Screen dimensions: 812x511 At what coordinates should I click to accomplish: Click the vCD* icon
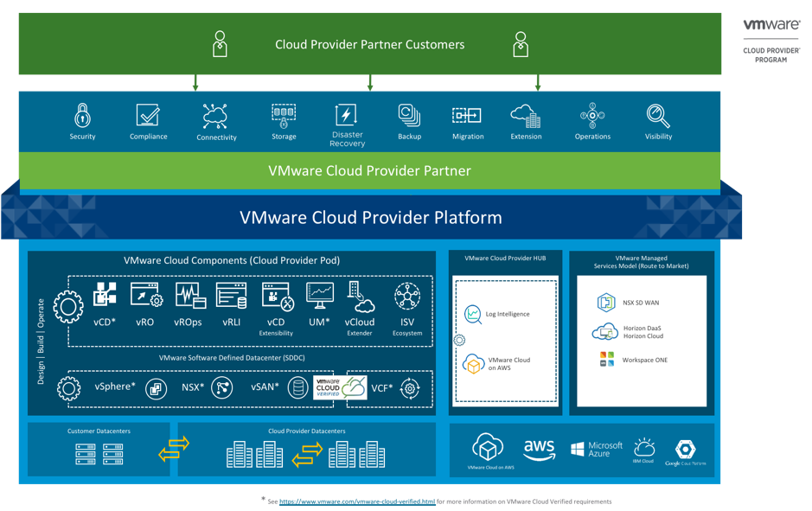pos(105,294)
